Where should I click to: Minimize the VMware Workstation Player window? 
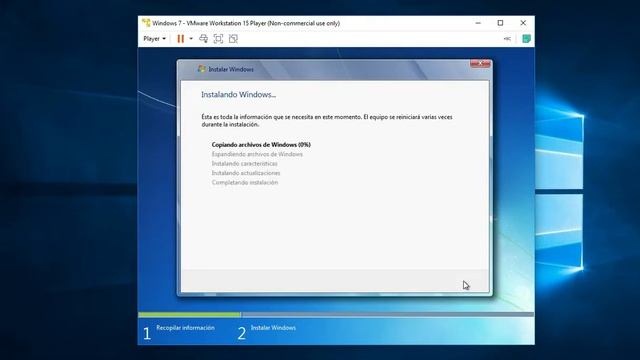[478, 23]
